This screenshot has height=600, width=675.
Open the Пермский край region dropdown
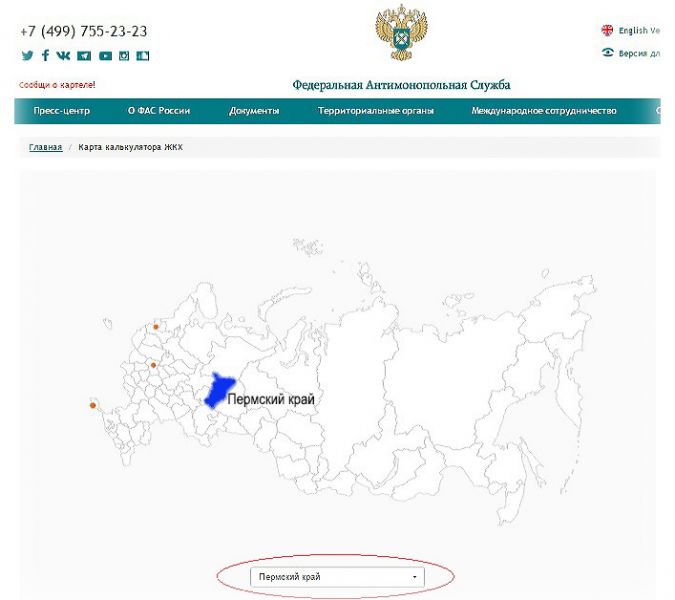coord(337,577)
